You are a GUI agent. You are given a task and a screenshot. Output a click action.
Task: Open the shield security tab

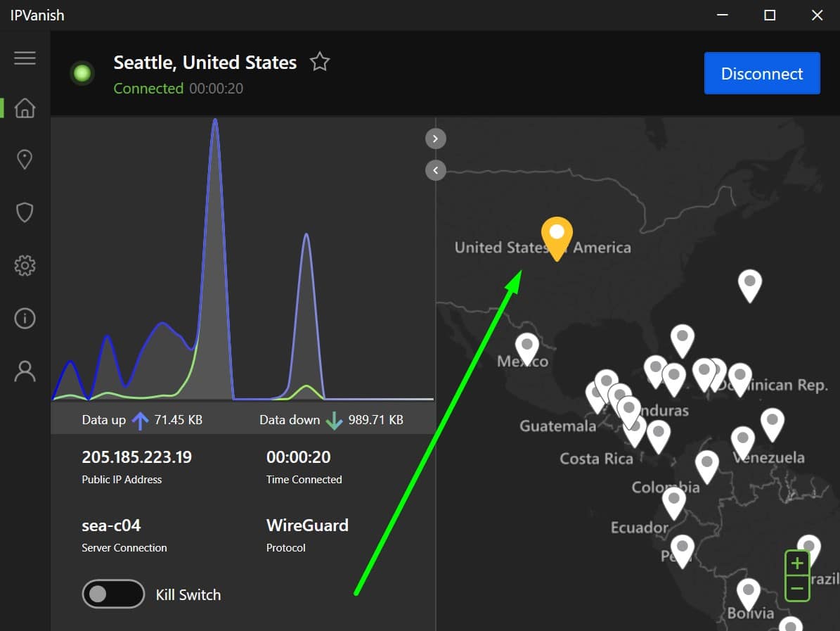25,212
